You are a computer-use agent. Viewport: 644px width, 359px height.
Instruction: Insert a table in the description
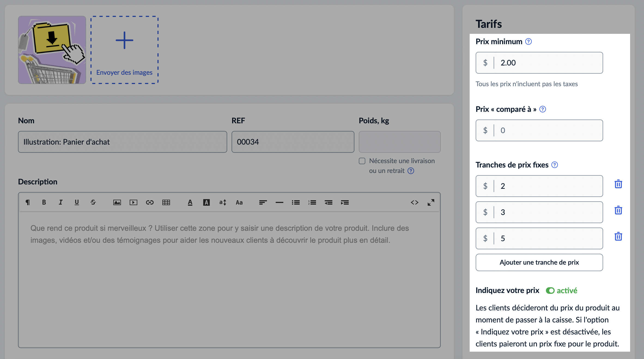[166, 202]
